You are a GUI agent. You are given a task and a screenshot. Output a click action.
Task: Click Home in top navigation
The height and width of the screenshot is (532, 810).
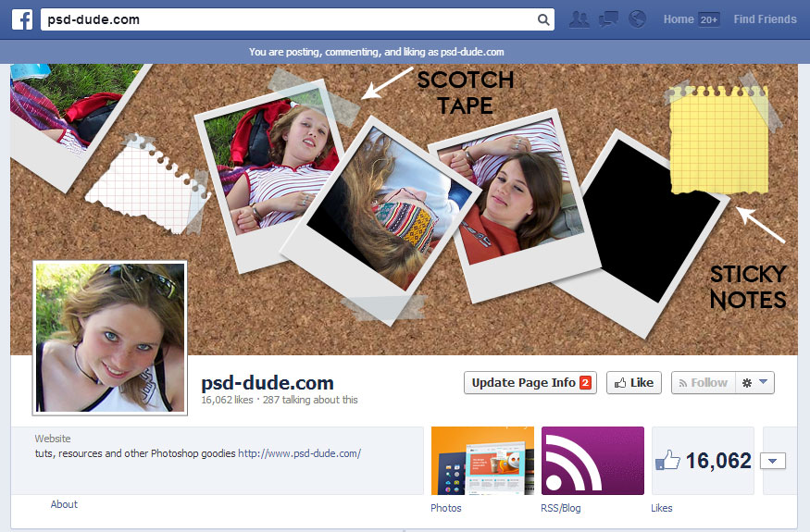pos(679,19)
